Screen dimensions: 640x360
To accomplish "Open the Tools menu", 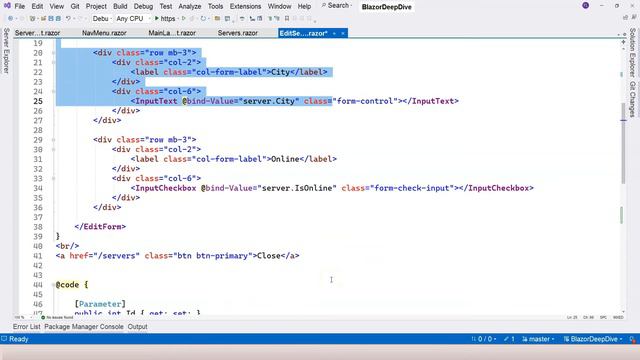I will coord(215,6).
